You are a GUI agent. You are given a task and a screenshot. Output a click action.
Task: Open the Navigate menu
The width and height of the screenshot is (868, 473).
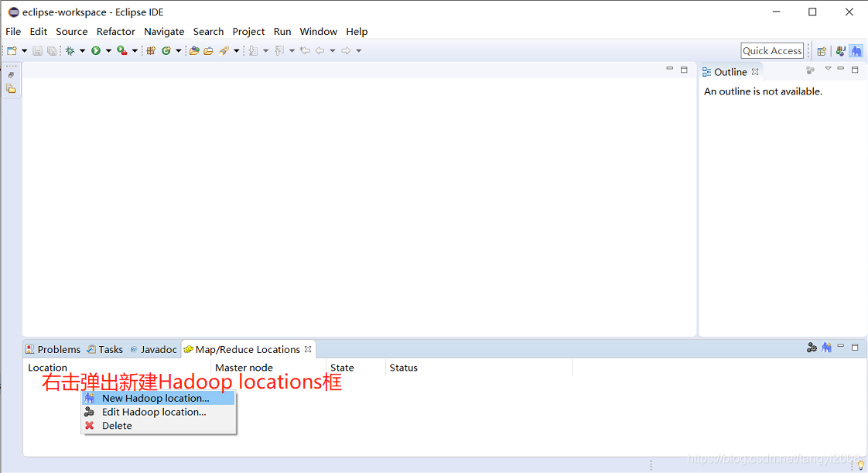point(164,32)
